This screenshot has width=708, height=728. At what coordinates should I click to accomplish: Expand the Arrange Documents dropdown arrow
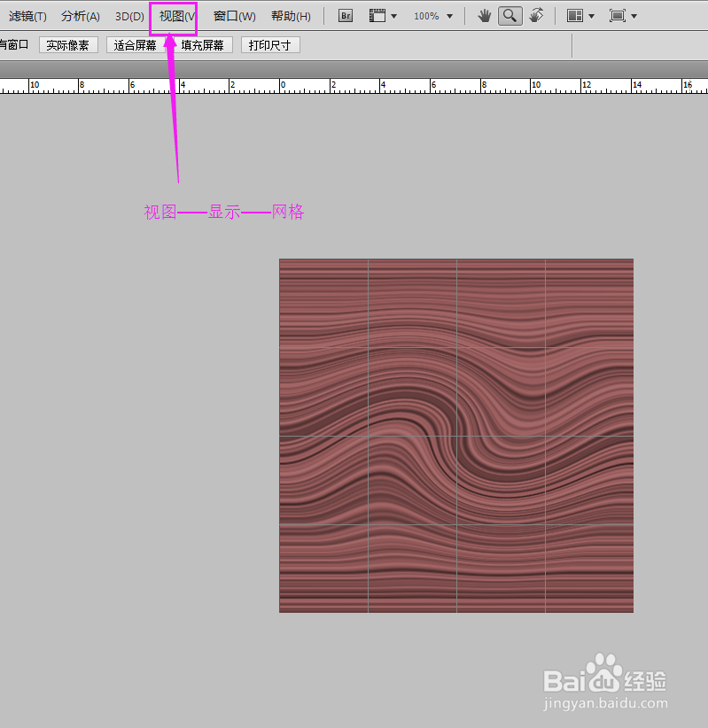[591, 16]
